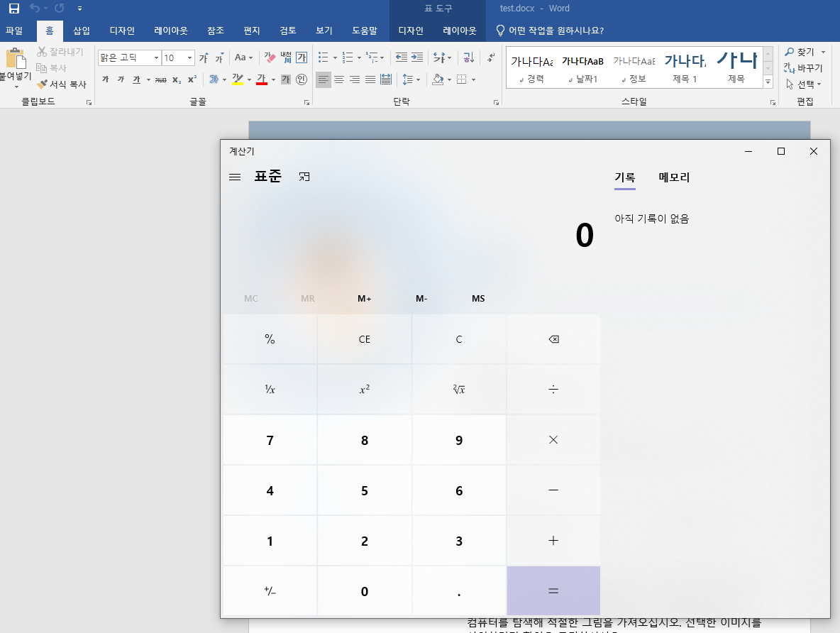Apply the character border icon

click(x=302, y=57)
